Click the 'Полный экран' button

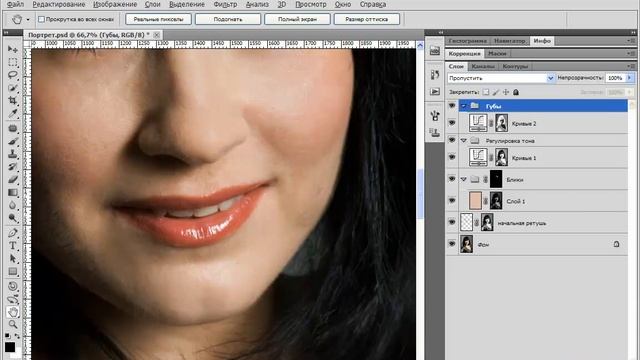point(297,19)
